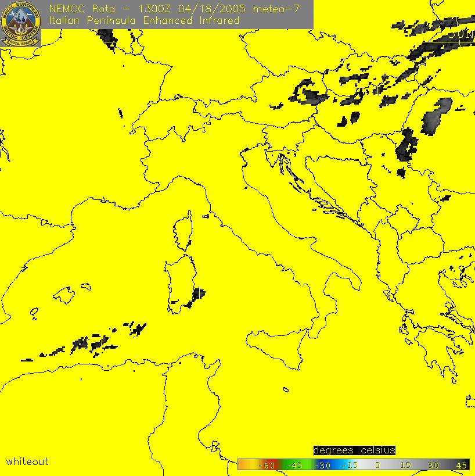Click the 15 degree gray legend segment
Screen dimensions: 475x476
[x=405, y=465]
